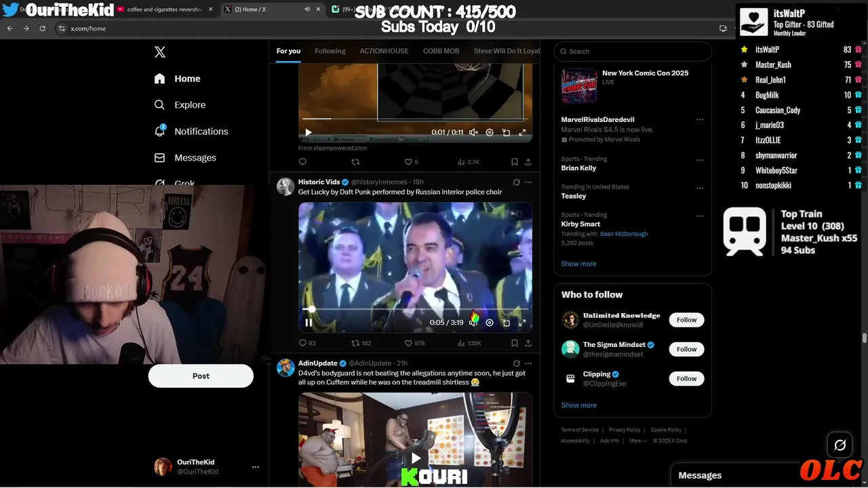Follow Unlimited Knowledge
Viewport: 868px width, 488px height.
(686, 320)
